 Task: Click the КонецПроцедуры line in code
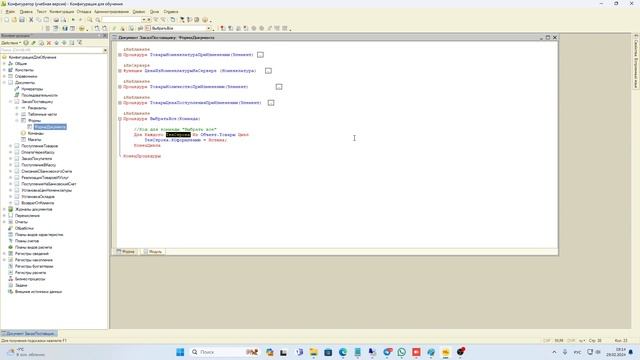(142, 156)
